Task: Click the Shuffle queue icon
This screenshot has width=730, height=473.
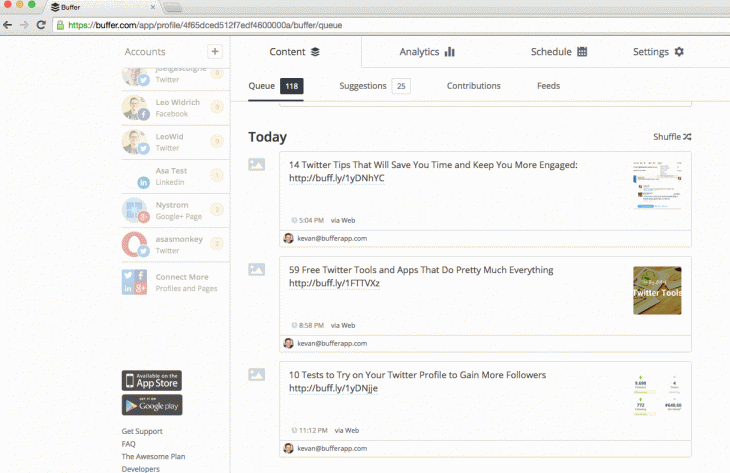Action: (x=686, y=137)
